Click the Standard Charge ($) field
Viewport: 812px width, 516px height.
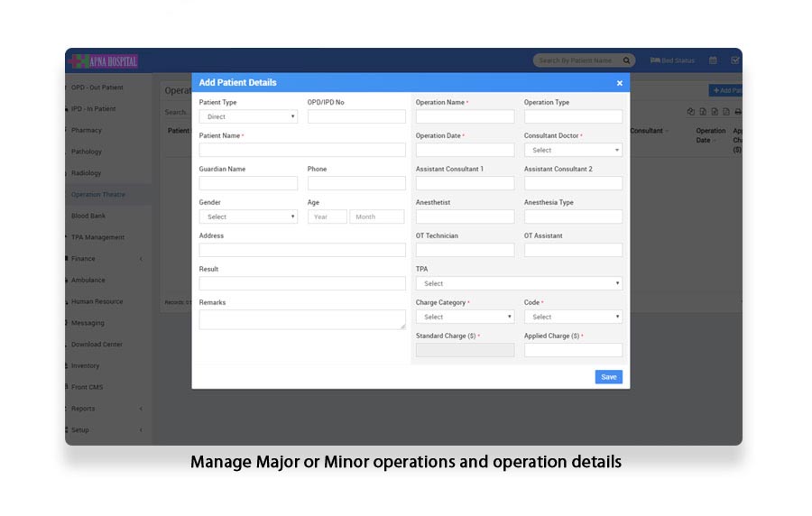[x=465, y=350]
